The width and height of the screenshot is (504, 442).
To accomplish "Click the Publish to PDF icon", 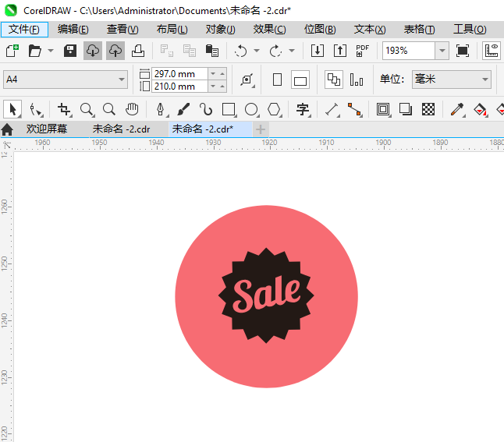I will tap(362, 51).
